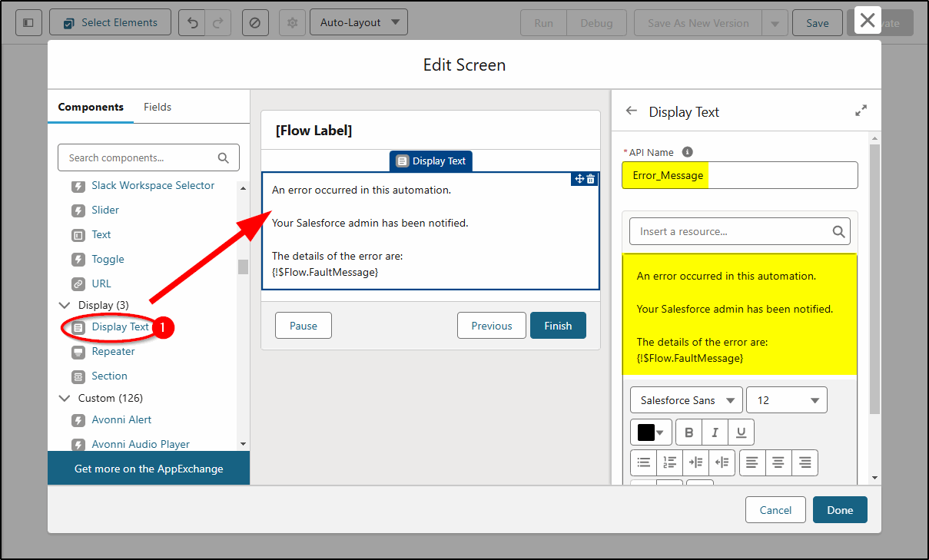Collapse the Custom components section
The image size is (929, 560).
tap(65, 398)
